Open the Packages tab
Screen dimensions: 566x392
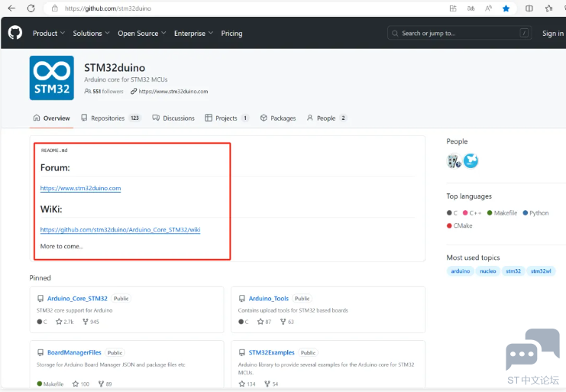point(278,118)
